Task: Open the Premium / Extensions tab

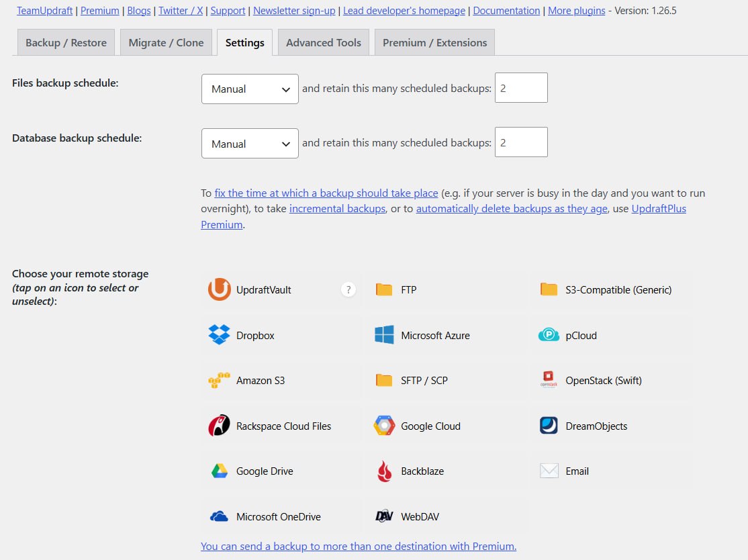Action: click(434, 42)
